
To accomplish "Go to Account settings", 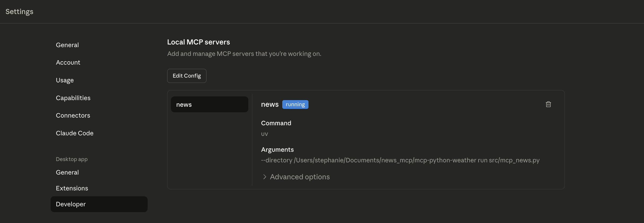I will [68, 63].
